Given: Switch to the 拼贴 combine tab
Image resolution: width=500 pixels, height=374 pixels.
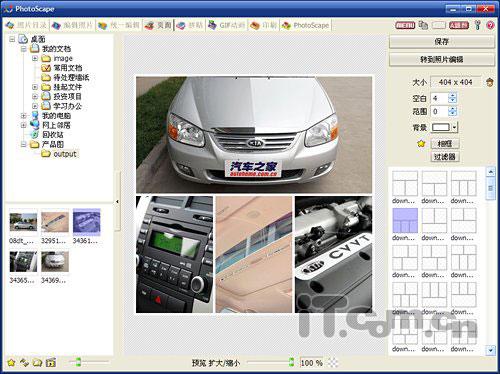Looking at the screenshot, I should (190, 25).
